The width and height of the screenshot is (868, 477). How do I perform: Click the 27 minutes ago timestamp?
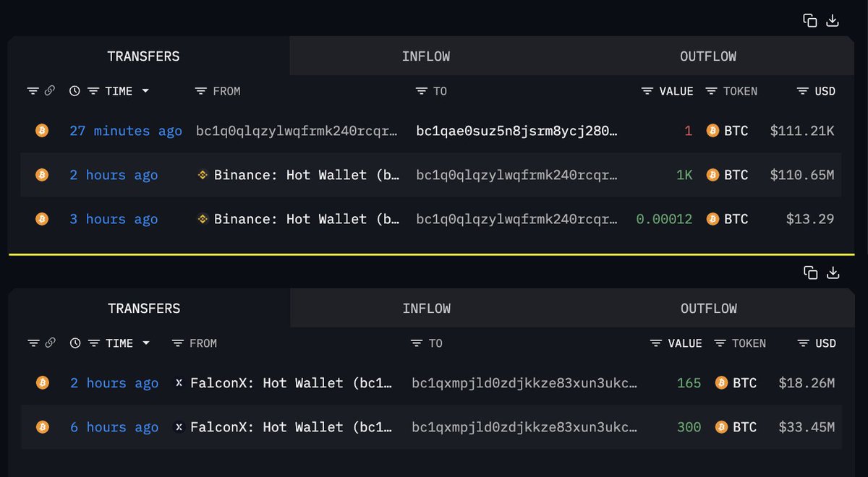126,131
